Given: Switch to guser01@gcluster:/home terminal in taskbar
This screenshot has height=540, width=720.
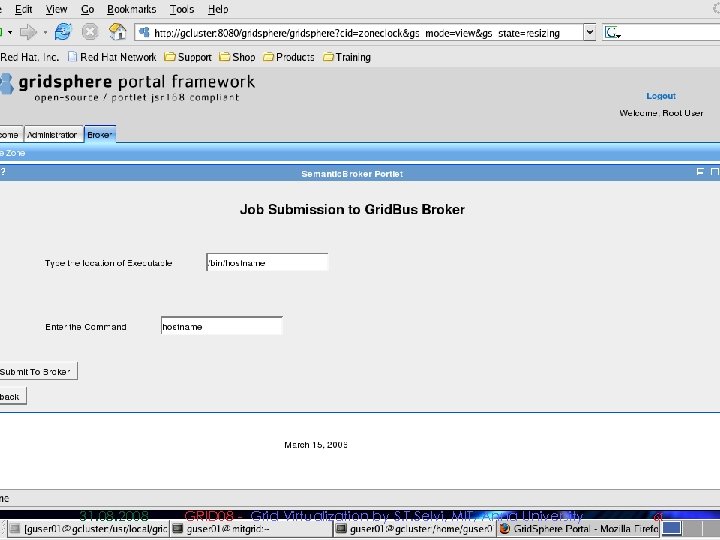Looking at the screenshot, I should [x=415, y=529].
